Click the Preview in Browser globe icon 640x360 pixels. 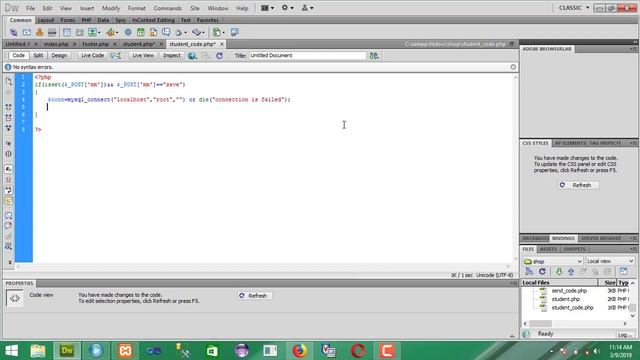click(x=192, y=56)
